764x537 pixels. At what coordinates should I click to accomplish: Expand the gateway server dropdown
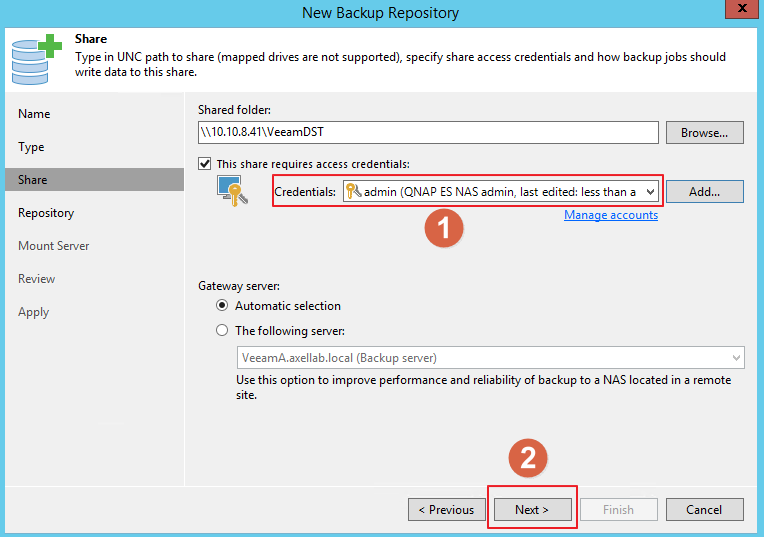coord(736,357)
